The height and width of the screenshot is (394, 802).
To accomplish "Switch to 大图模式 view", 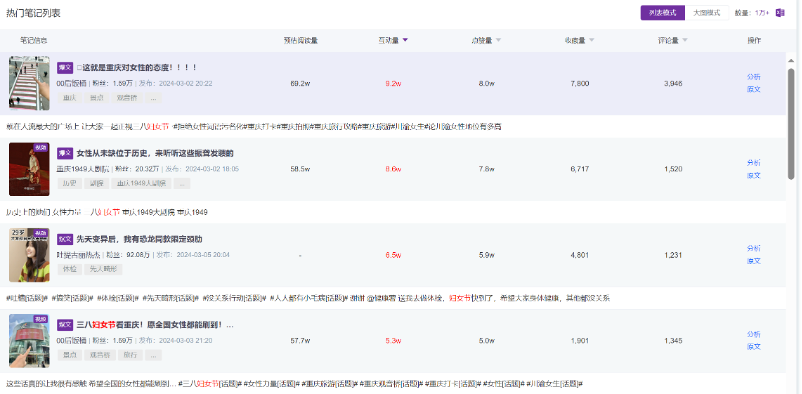I will click(x=706, y=13).
